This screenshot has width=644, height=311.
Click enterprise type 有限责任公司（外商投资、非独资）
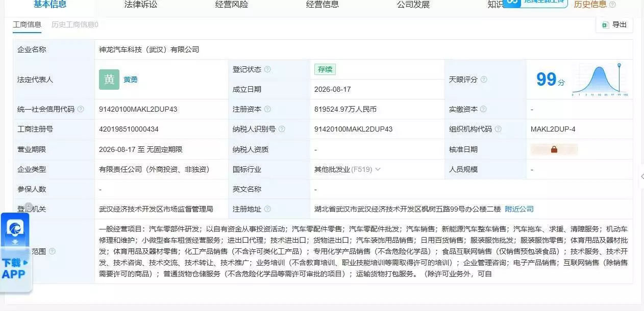click(x=154, y=169)
